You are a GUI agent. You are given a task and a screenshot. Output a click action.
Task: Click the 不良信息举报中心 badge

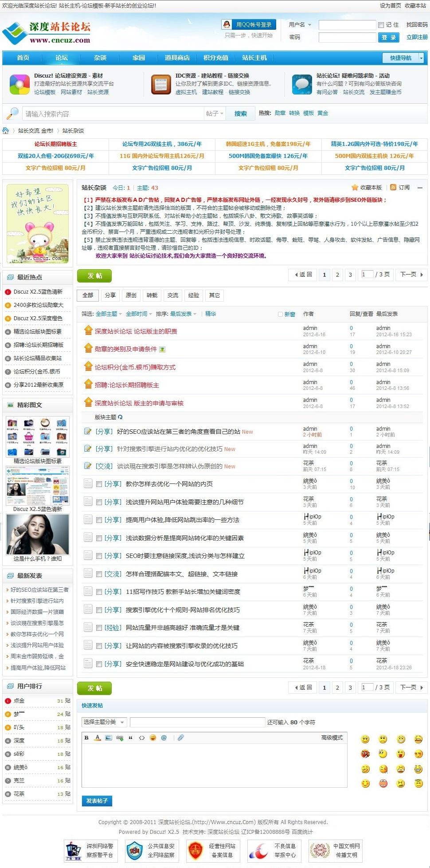pos(274,851)
